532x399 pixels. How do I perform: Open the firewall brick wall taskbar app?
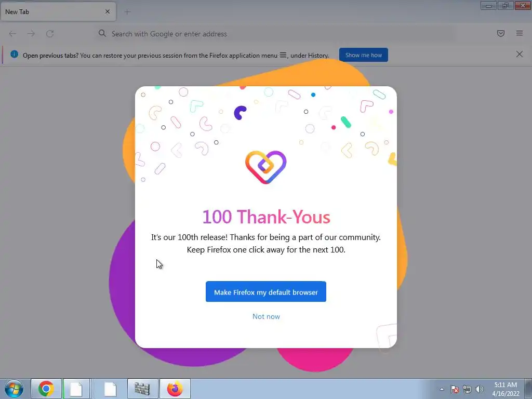coord(142,389)
